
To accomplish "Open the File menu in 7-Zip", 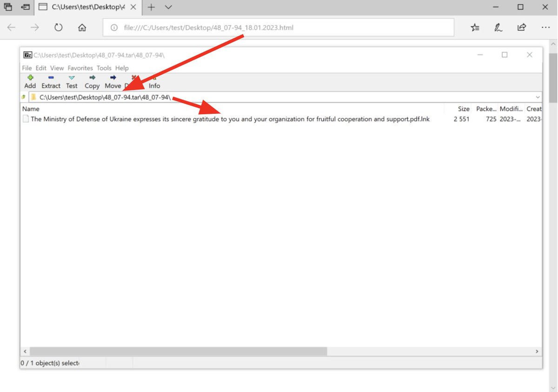I will pos(27,68).
